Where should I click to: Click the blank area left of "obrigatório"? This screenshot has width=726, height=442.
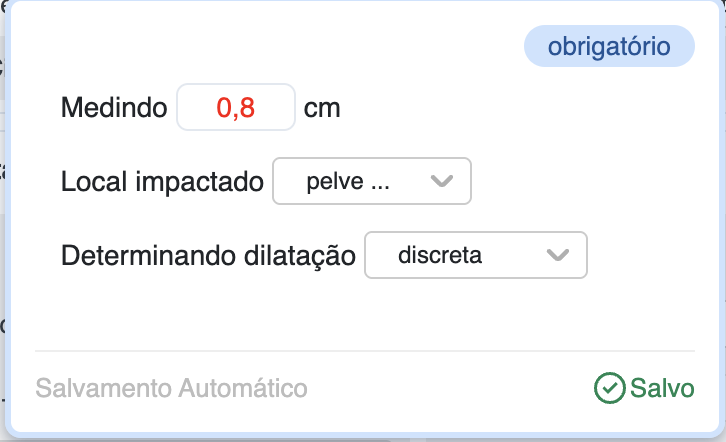pyautogui.click(x=300, y=47)
